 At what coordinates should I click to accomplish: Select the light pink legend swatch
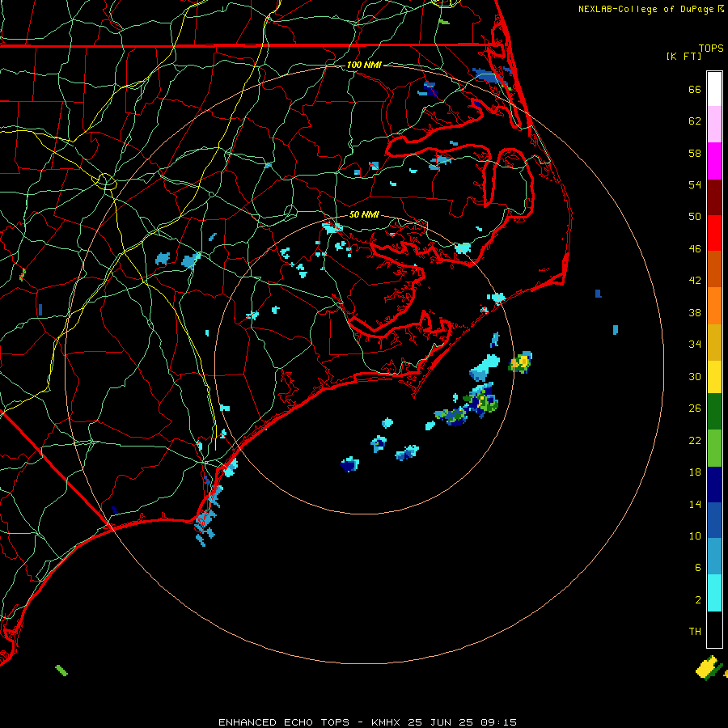point(714,124)
